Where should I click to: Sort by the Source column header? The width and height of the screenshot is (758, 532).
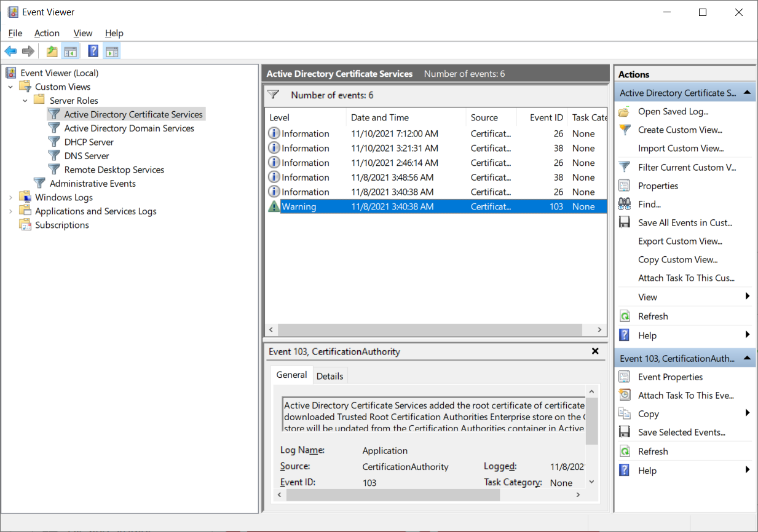pos(491,117)
